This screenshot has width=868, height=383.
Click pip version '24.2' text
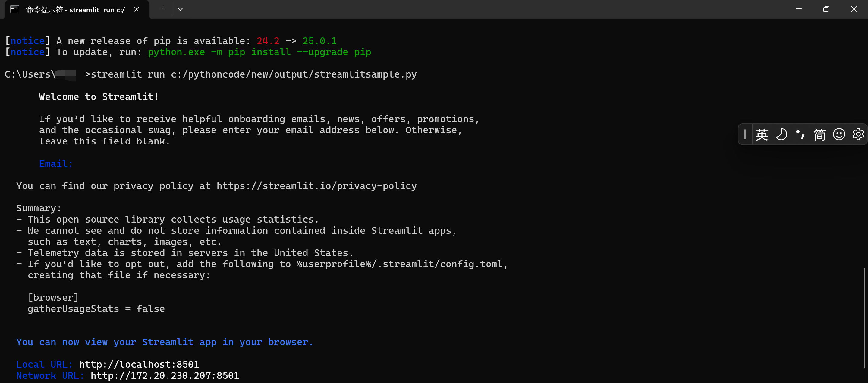click(268, 41)
